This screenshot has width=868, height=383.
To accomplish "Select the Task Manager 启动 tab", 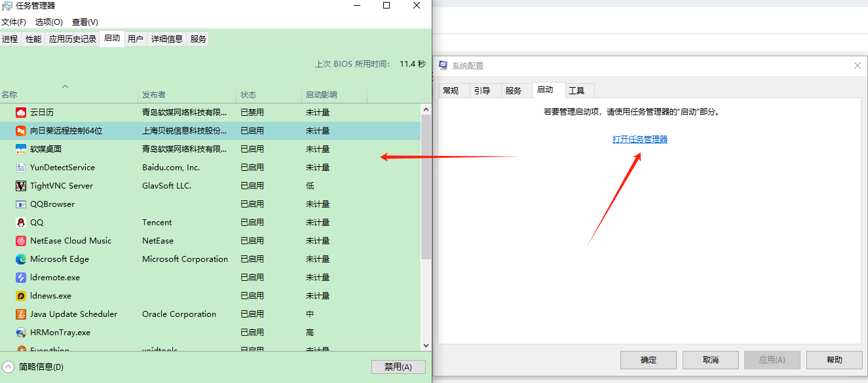I will tap(112, 39).
